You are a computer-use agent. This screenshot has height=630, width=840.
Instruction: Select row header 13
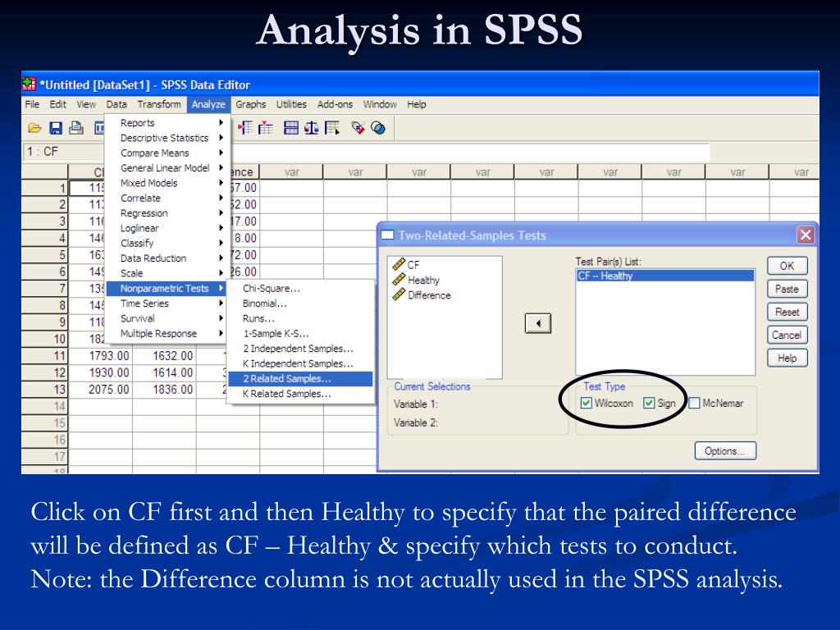click(x=45, y=390)
